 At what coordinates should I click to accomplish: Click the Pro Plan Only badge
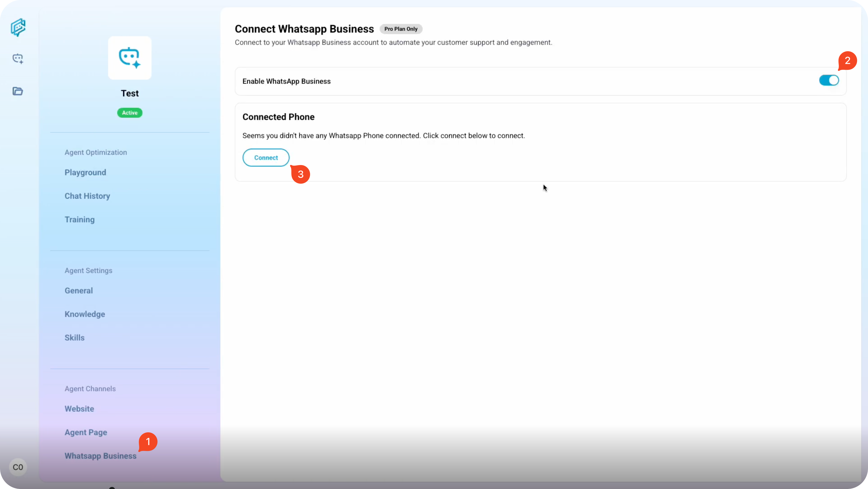(401, 29)
